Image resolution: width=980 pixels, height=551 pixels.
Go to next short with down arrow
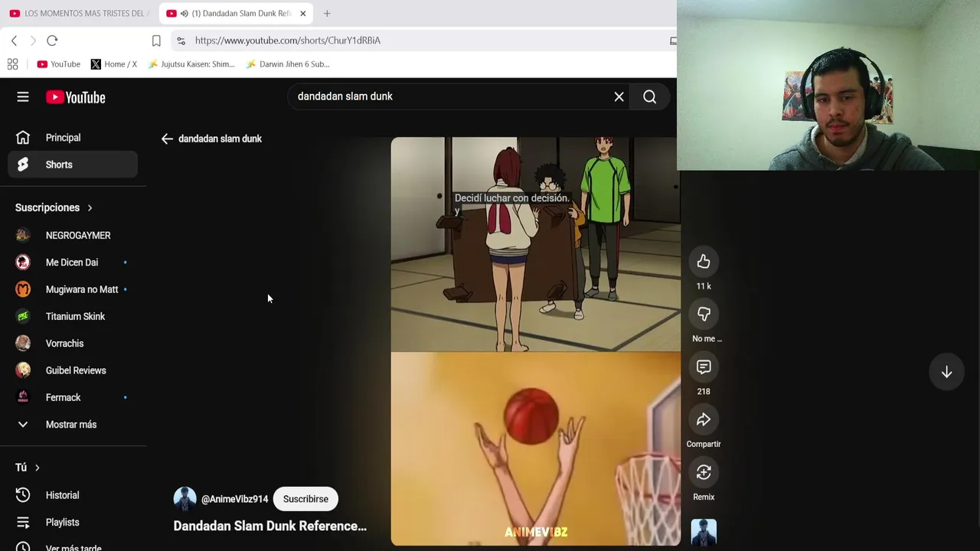946,372
